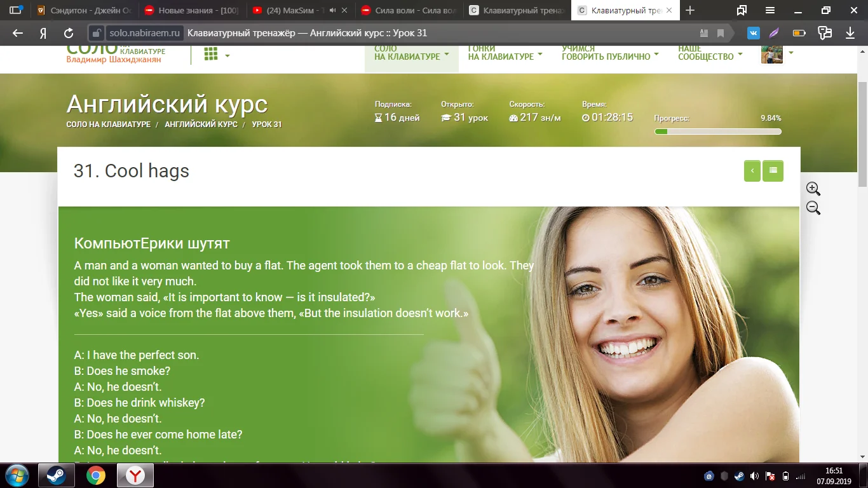Click the graduation cap icon beside 31 урок
This screenshot has height=488, width=868.
(x=447, y=116)
